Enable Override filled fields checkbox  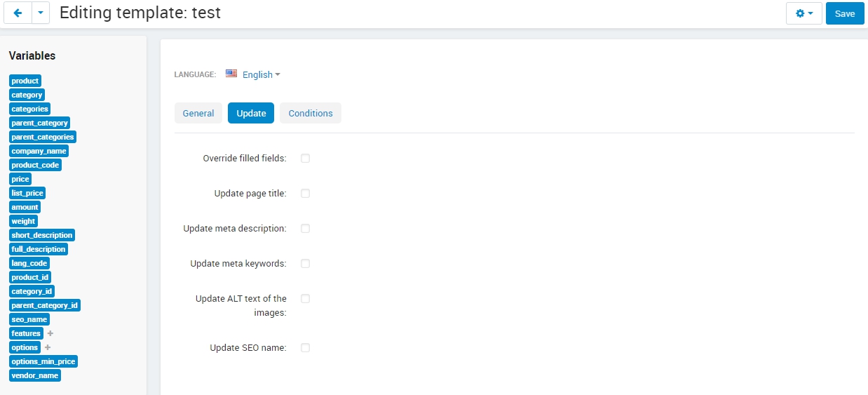click(305, 159)
